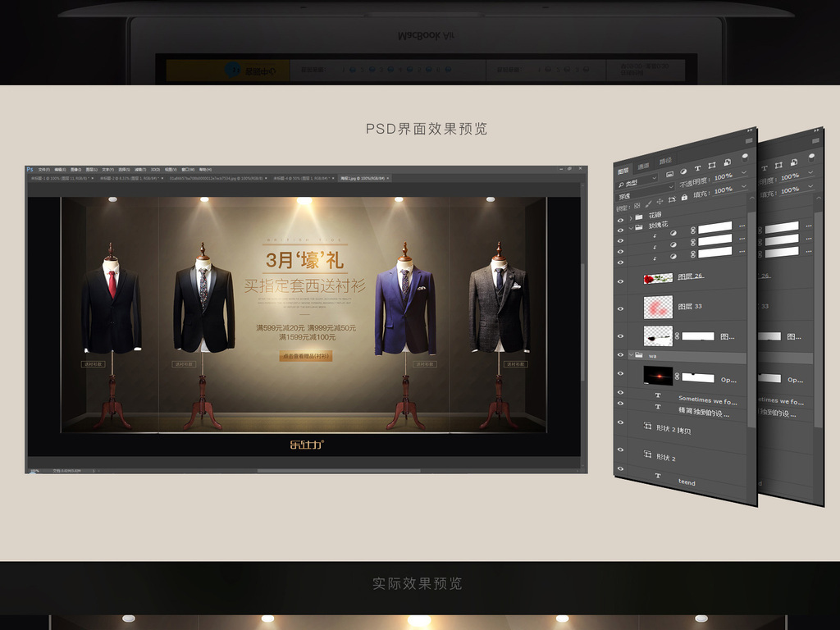Select the teend text layer
This screenshot has height=630, width=840.
(x=687, y=482)
